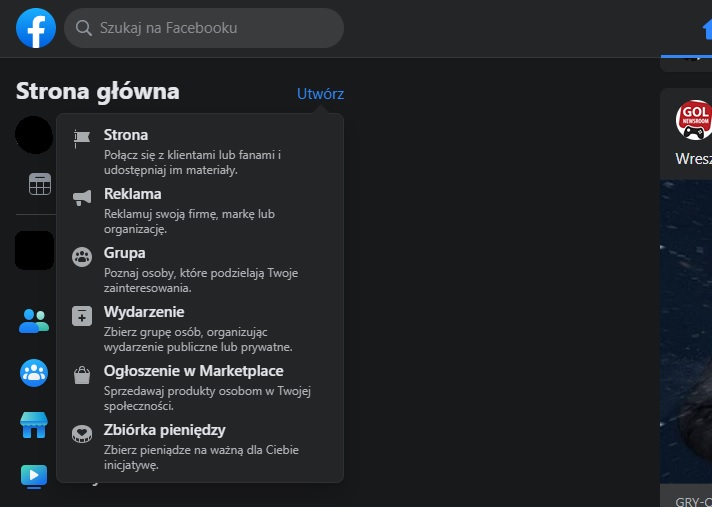Open Friends from the left sidebar icon
This screenshot has width=712, height=507.
[34, 320]
